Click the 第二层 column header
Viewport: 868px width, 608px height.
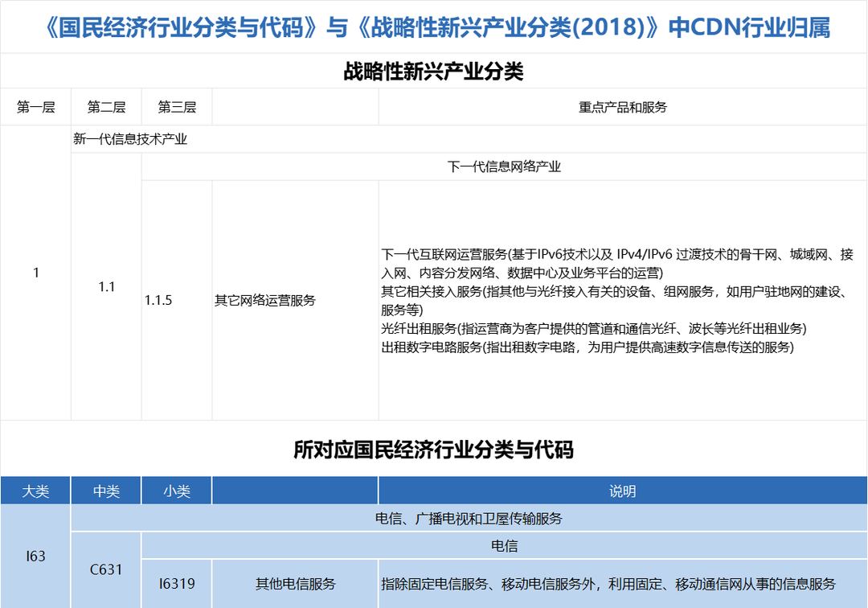(x=106, y=107)
